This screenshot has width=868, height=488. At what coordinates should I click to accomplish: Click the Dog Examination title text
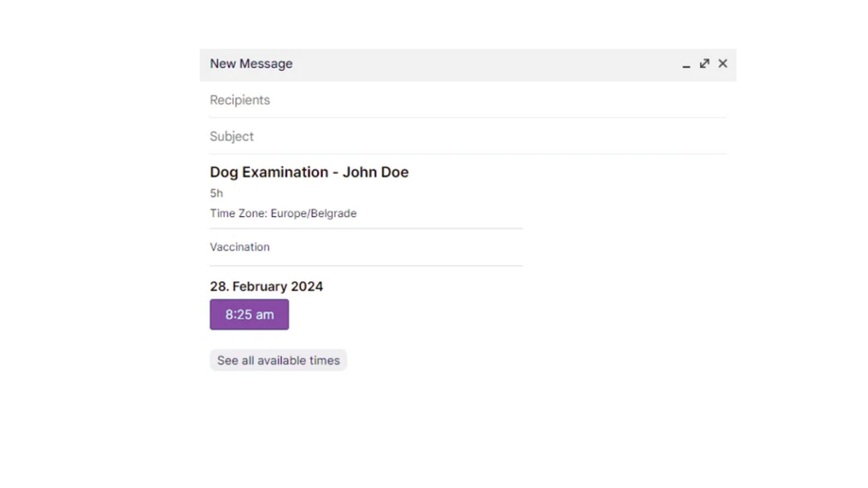pyautogui.click(x=269, y=173)
